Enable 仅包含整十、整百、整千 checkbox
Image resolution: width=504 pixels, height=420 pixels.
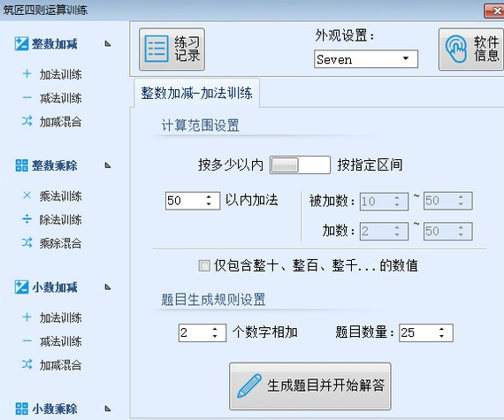204,266
